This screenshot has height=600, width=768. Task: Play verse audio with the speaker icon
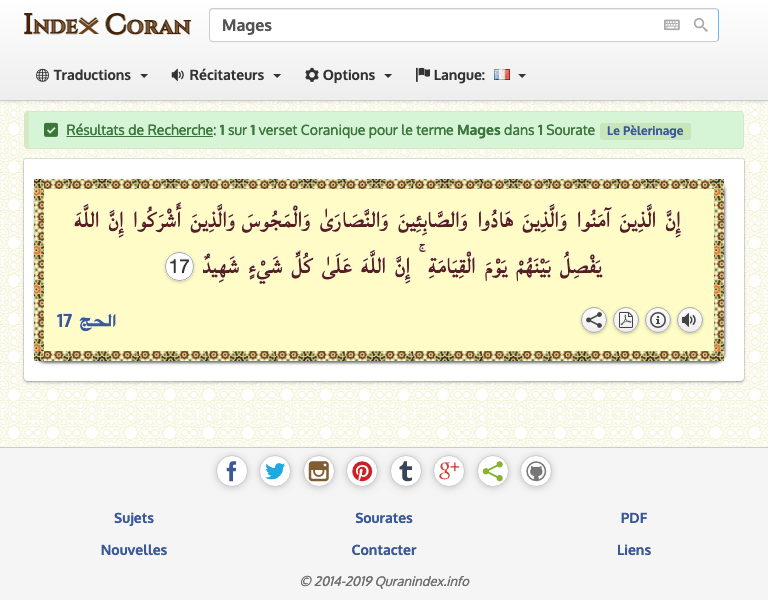click(x=689, y=321)
